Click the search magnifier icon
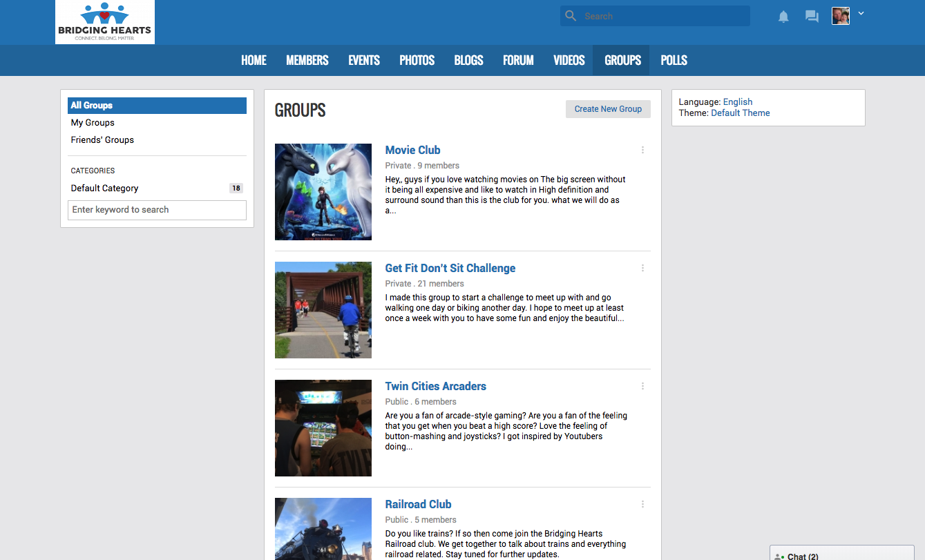 571,16
